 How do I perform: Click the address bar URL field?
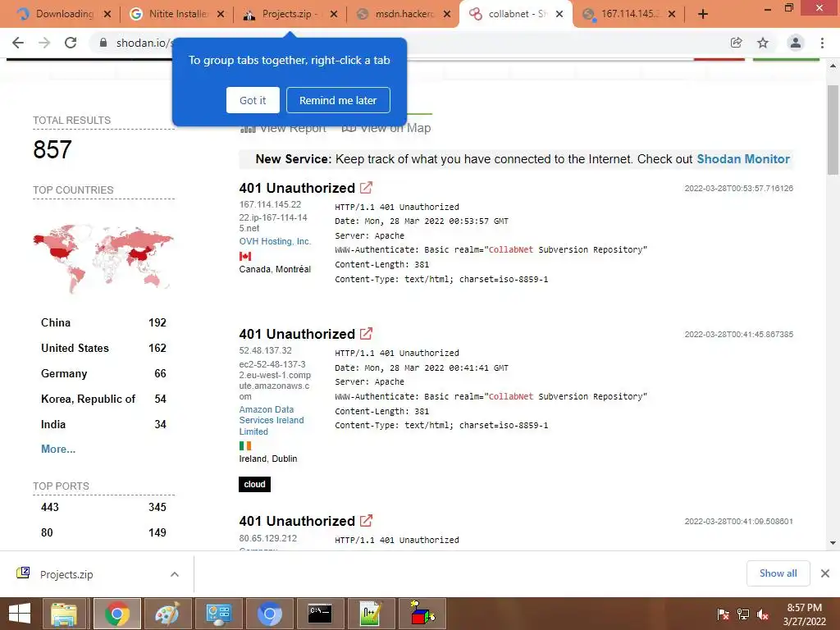point(407,43)
